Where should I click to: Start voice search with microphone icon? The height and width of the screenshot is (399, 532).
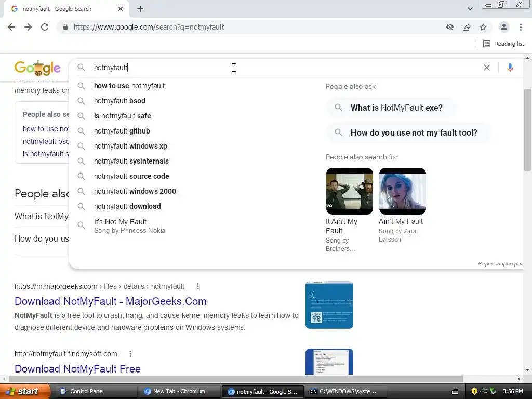click(x=510, y=68)
